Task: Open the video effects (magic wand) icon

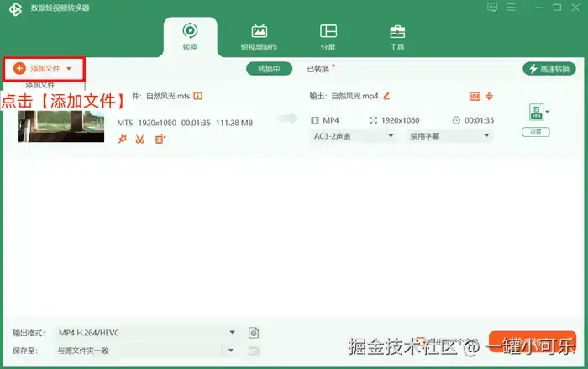Action: click(123, 140)
